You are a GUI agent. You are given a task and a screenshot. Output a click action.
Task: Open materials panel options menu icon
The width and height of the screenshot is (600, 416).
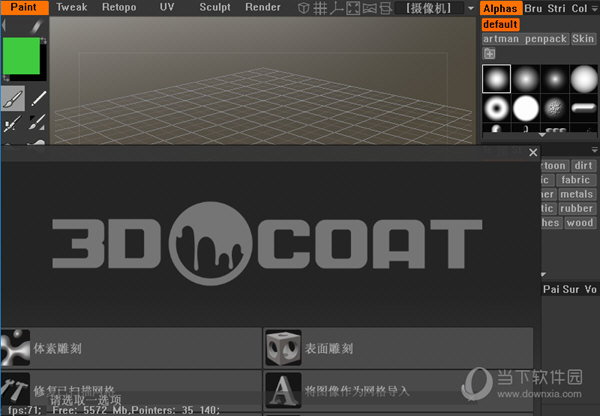pyautogui.click(x=595, y=150)
